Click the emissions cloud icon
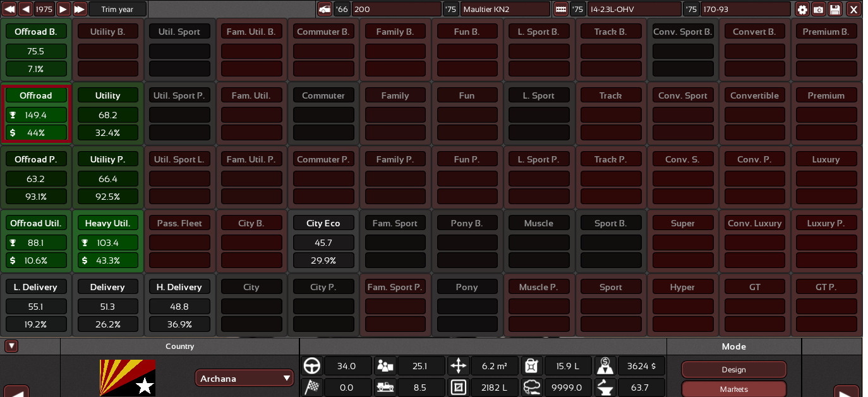Viewport: 868px width, 397px height. (533, 388)
